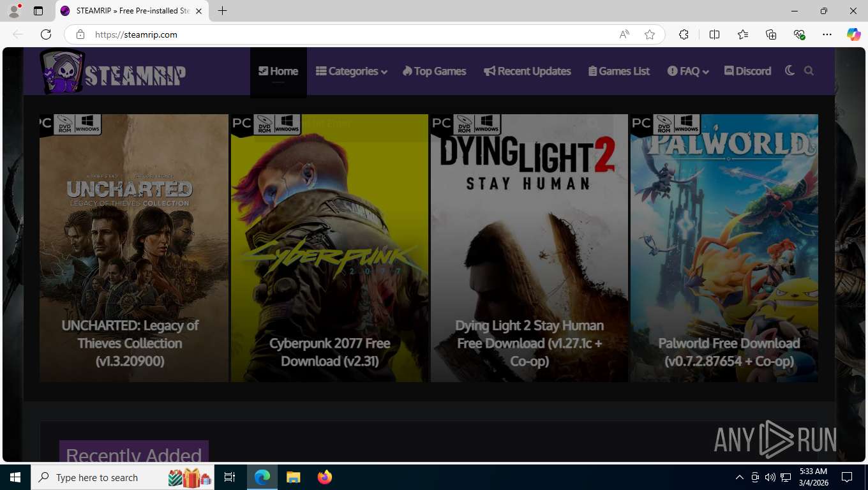Click Cyberpunk 2077 Free Download title
Image resolution: width=868 pixels, height=490 pixels.
coord(329,352)
